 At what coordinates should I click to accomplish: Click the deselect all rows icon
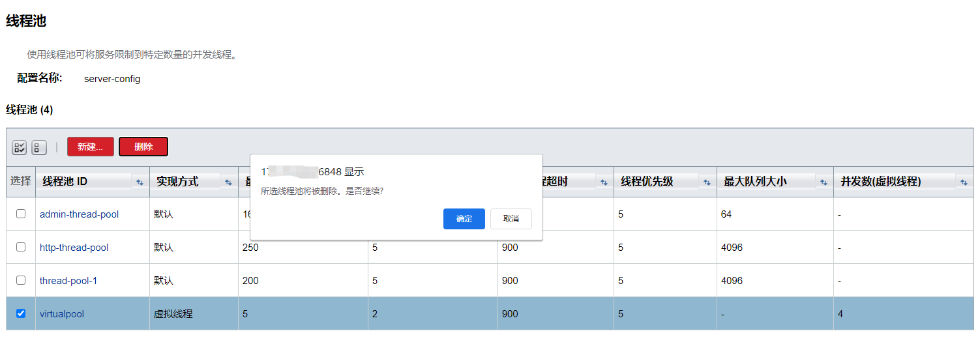[x=39, y=147]
